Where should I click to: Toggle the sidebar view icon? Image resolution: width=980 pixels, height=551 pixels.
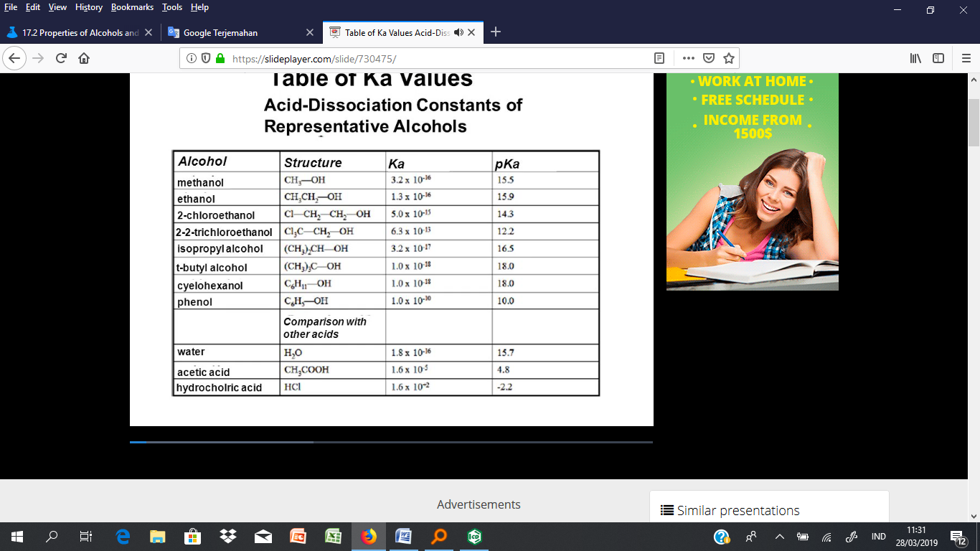coord(938,59)
